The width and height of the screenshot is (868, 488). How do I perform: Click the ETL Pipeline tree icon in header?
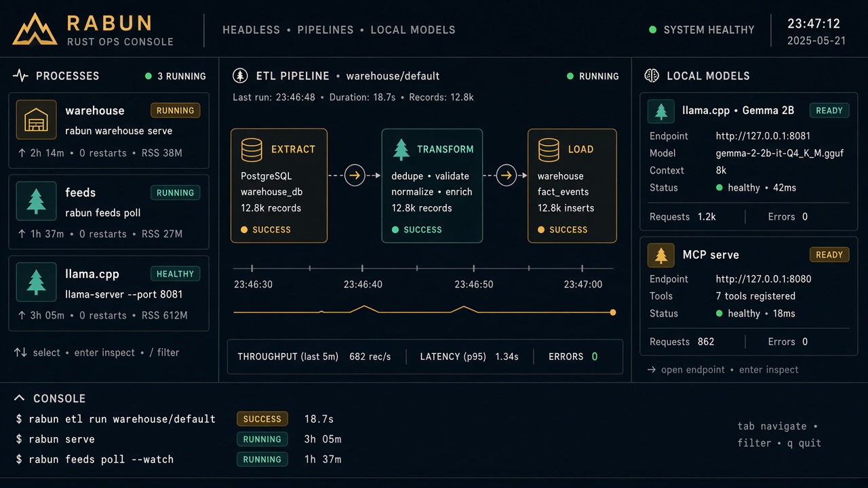[240, 76]
